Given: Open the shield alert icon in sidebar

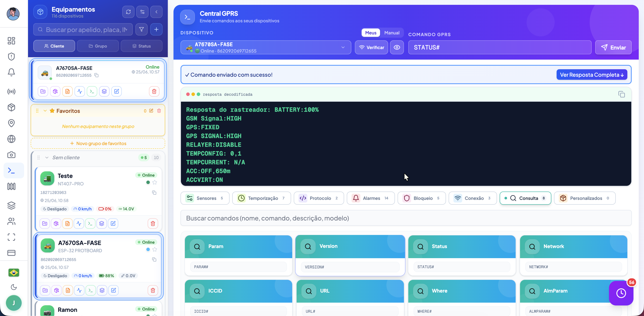Looking at the screenshot, I should [x=11, y=57].
